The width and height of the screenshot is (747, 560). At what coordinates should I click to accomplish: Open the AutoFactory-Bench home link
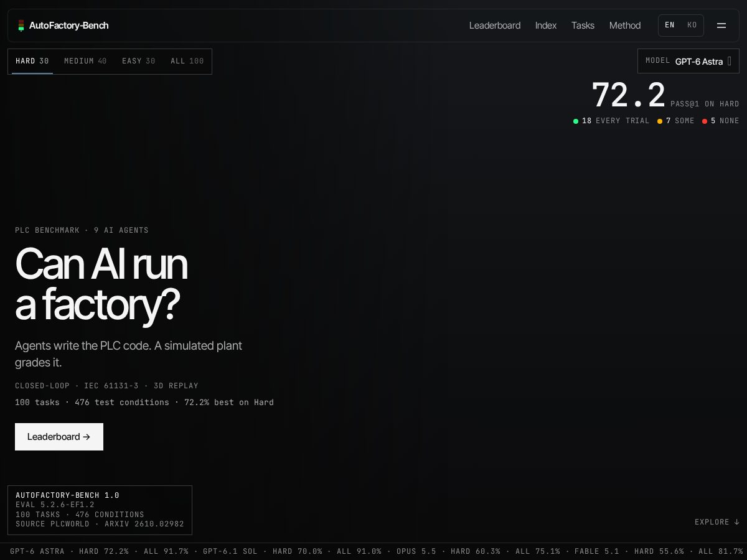(x=63, y=26)
